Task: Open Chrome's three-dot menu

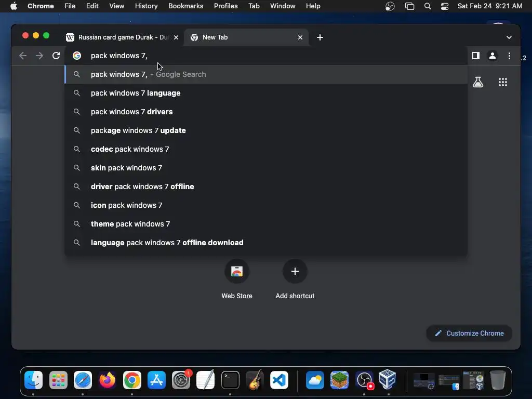Action: pyautogui.click(x=509, y=56)
